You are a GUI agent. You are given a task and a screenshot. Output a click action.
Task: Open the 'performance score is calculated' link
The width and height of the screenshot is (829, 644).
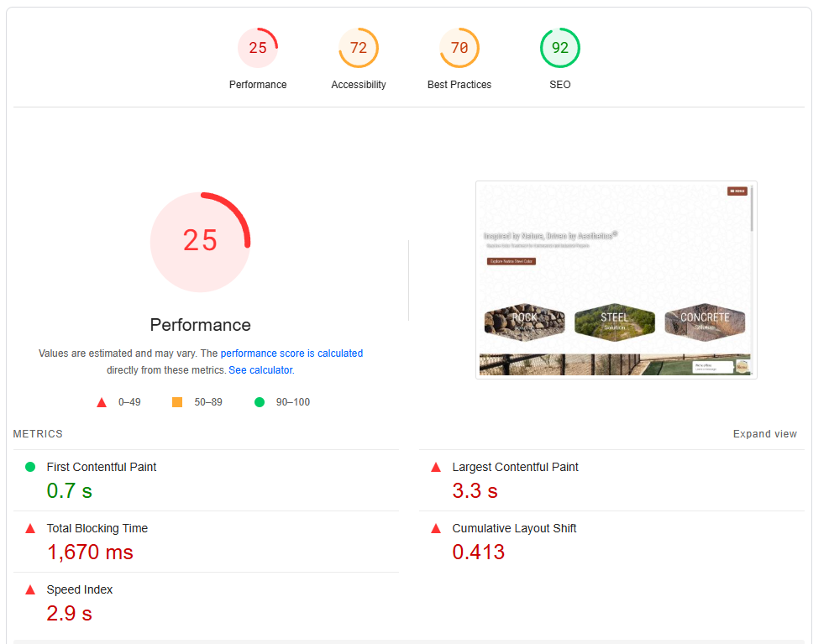point(291,353)
